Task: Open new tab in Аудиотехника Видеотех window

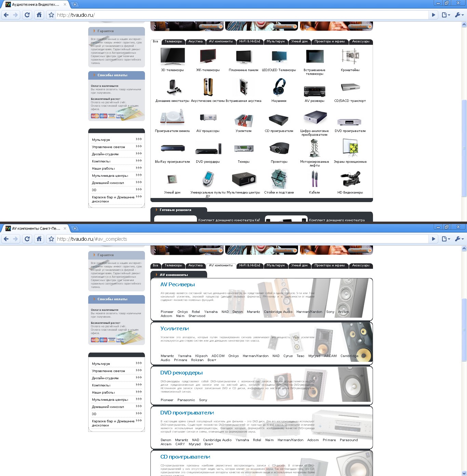Action: [75, 4]
